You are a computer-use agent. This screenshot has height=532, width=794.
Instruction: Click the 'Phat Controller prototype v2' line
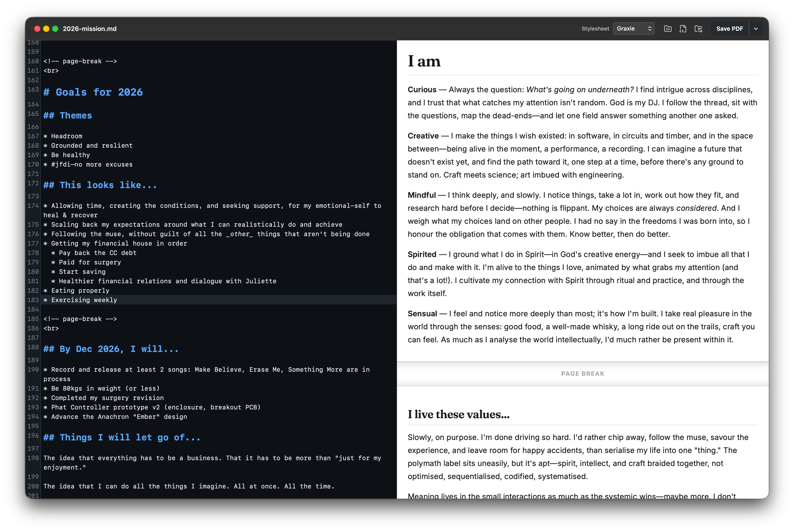click(152, 407)
